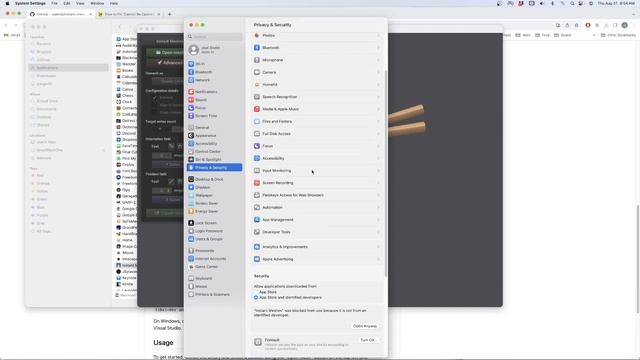Open Passwords icon in Settings sidebar
The width and height of the screenshot is (640, 360).
coord(191,251)
